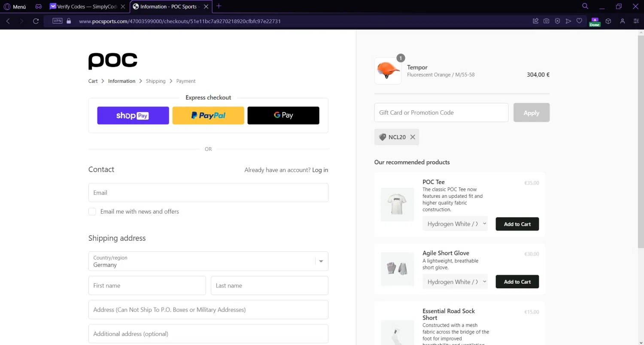Click the Apply discount button
Viewport: 644px width, 345px height.
point(532,112)
